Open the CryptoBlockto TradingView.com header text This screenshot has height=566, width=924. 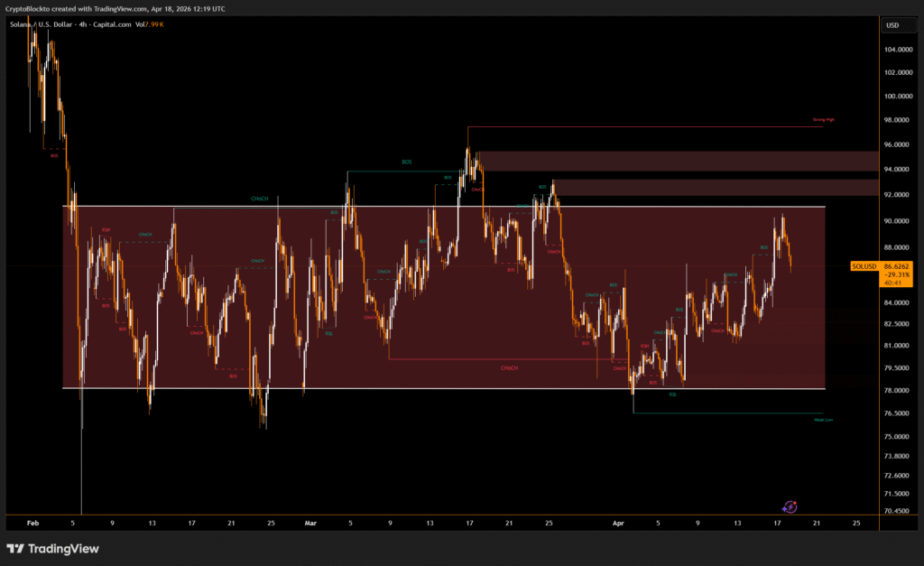[115, 8]
